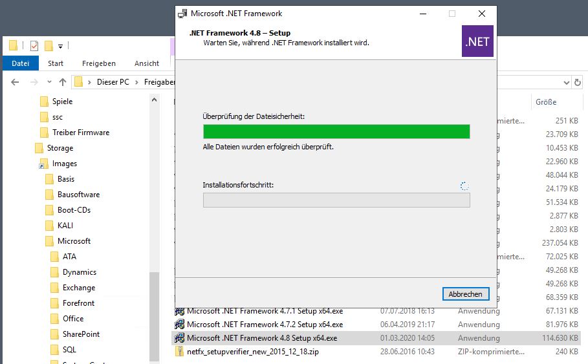Screen dimensions: 588x364
Task: Click the Properties checkmark quick access icon
Action: click(x=34, y=46)
